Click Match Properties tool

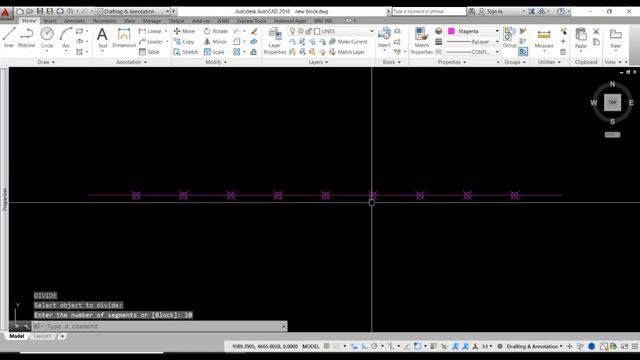[x=421, y=41]
